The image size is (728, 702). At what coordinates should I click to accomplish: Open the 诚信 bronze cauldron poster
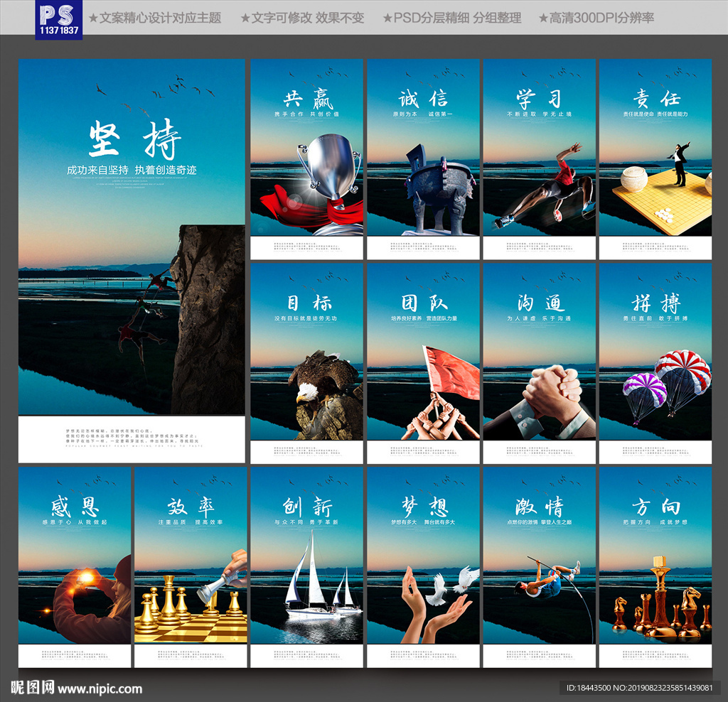pyautogui.click(x=423, y=159)
